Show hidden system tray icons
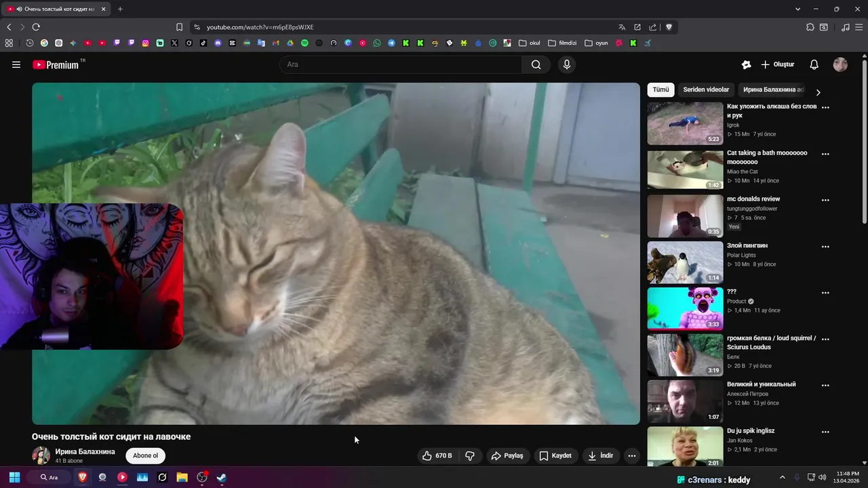The height and width of the screenshot is (488, 868). [x=782, y=477]
